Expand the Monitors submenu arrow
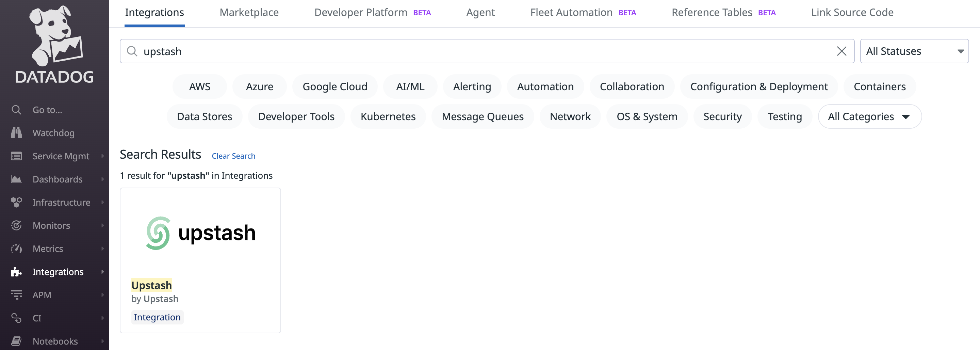This screenshot has width=980, height=350. (x=102, y=225)
